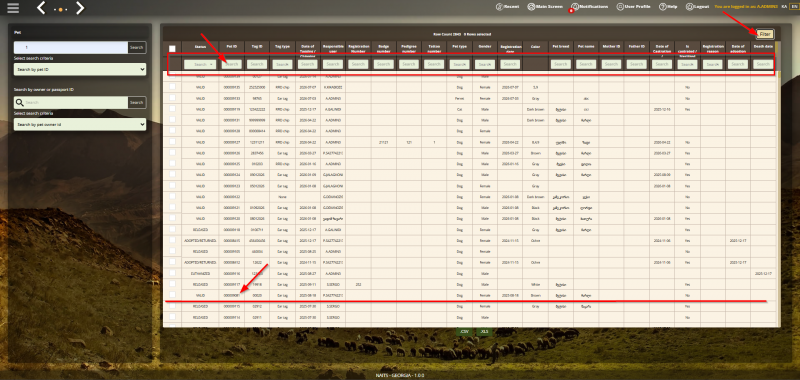
Task: Toggle the select-all checkbox in table header
Action: pos(172,48)
